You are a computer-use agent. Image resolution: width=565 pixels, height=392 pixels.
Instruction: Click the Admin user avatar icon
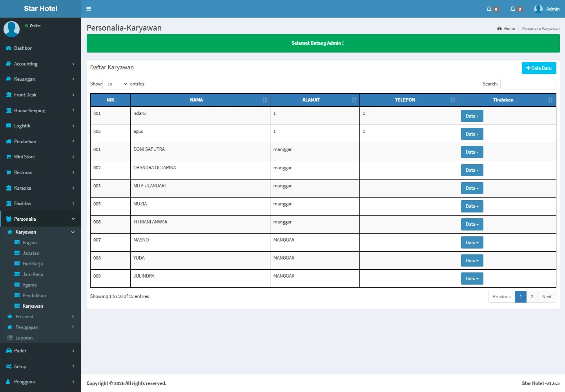538,9
